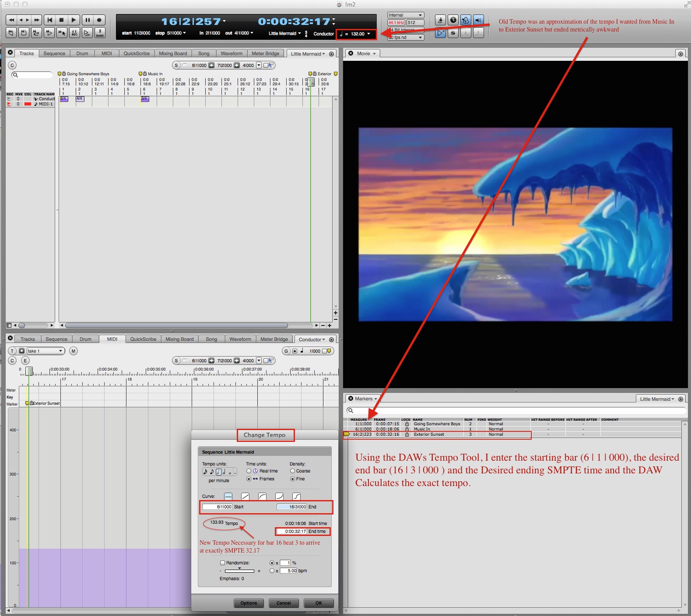The width and height of the screenshot is (691, 616).
Task: Click the End measure field 16|3|000
Action: point(292,507)
